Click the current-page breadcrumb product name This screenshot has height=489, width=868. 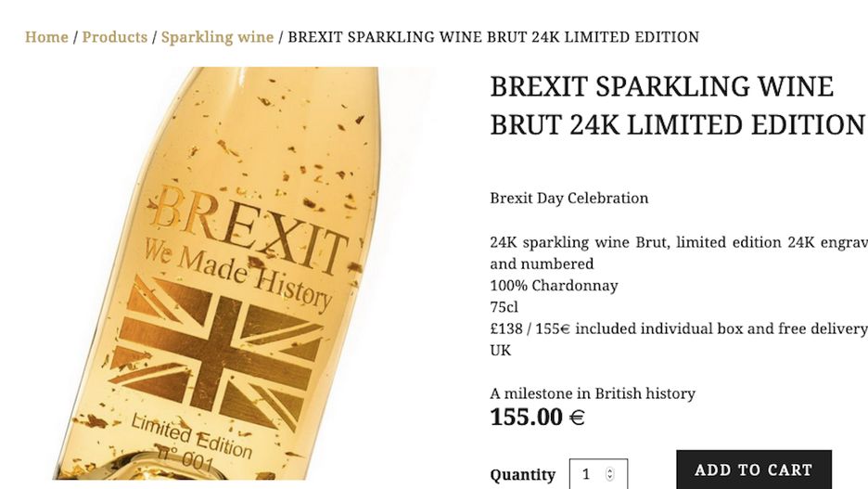coord(493,37)
